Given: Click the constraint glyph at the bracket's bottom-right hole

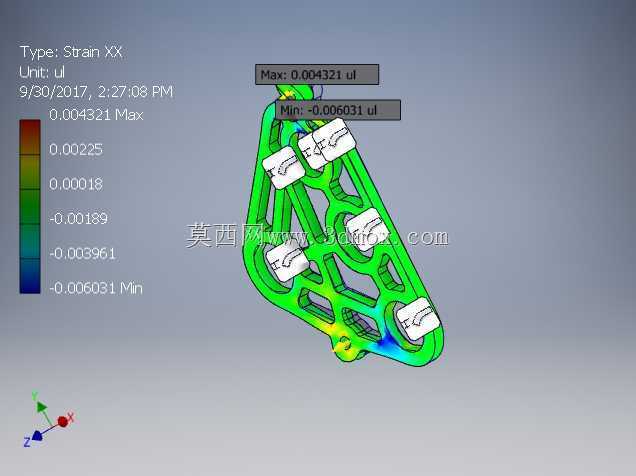Looking at the screenshot, I should (x=418, y=318).
